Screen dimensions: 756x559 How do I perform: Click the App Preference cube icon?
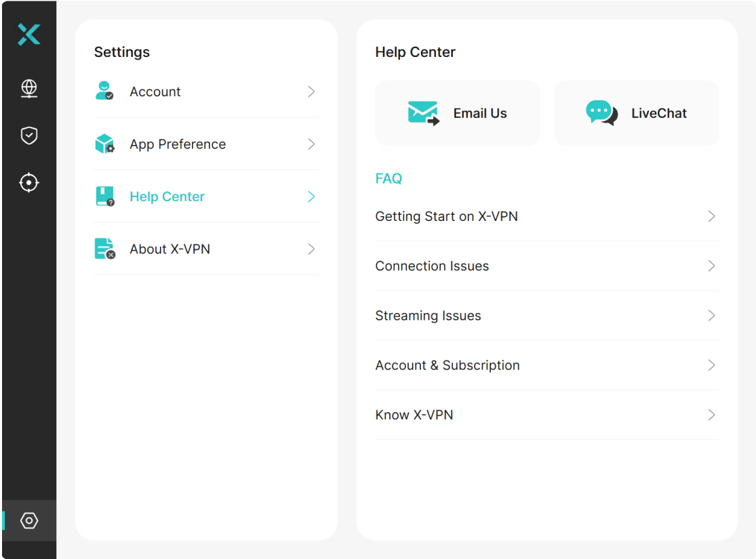click(x=104, y=144)
